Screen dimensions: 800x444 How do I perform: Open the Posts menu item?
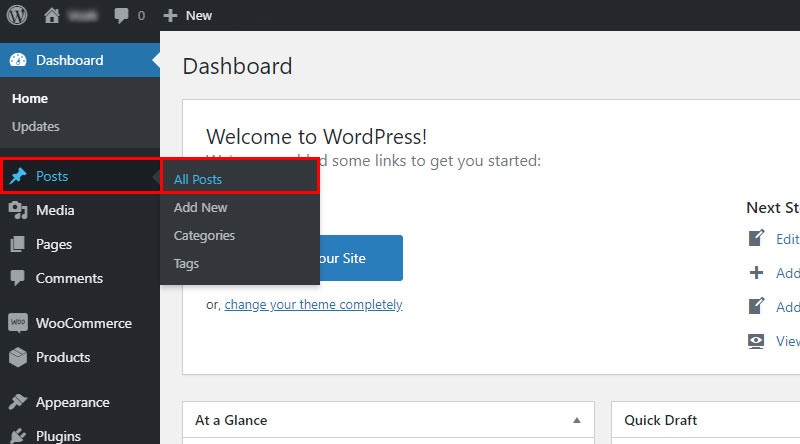pos(81,176)
